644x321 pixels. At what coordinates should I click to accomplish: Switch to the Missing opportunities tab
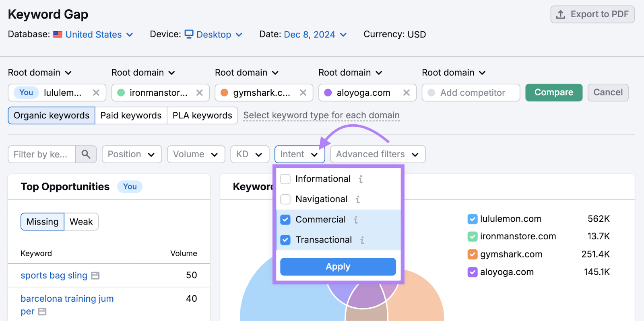coord(42,222)
